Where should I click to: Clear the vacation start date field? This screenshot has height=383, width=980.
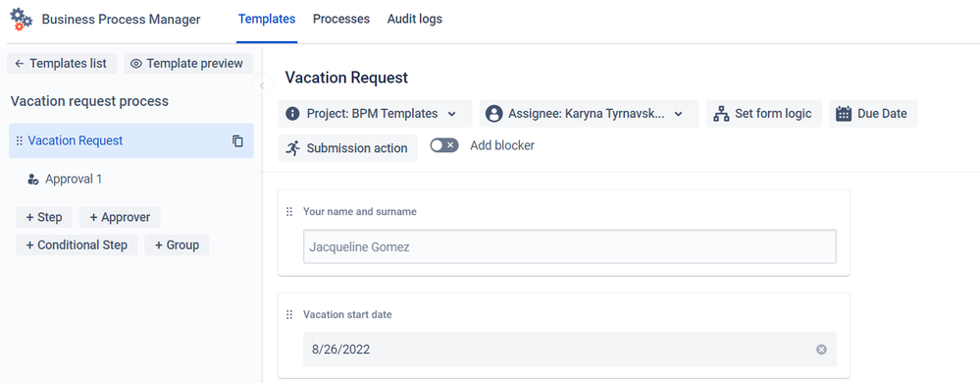click(x=821, y=350)
